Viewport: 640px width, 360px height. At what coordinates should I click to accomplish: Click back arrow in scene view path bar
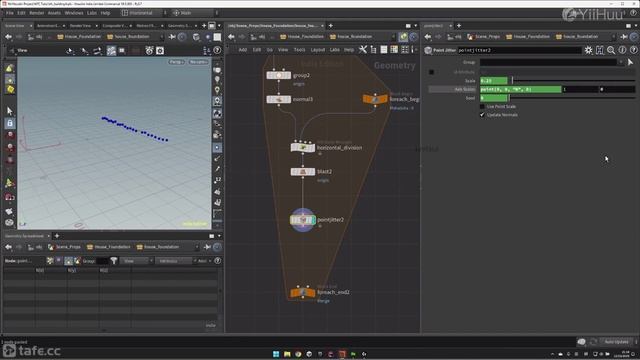tap(8, 37)
